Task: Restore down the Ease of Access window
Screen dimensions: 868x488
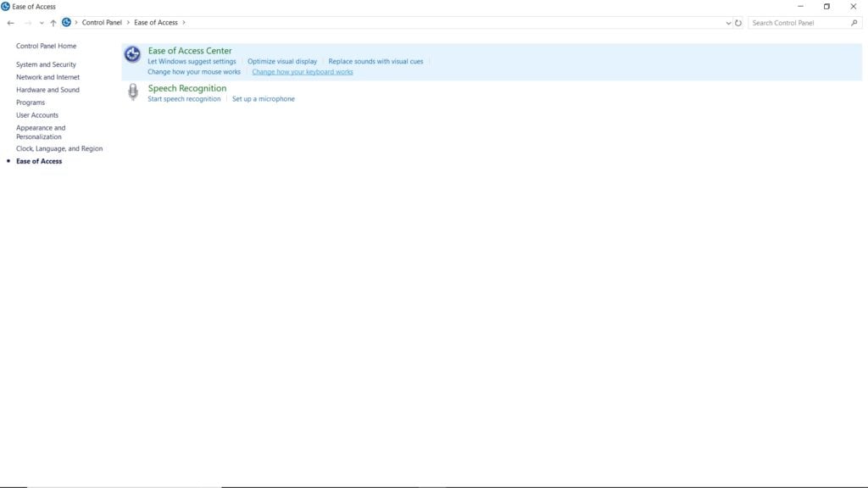Action: click(826, 7)
